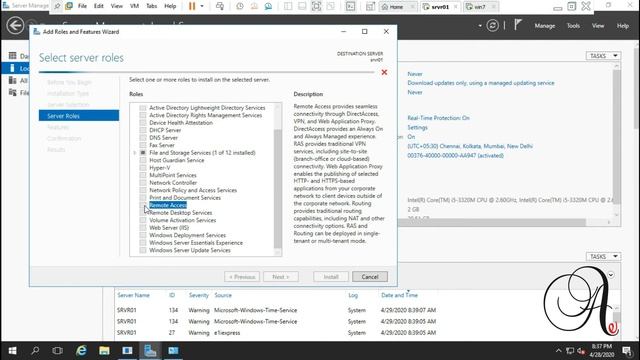This screenshot has width=640, height=360.
Task: Switch to the srvr01 VM tab
Action: point(440,7)
